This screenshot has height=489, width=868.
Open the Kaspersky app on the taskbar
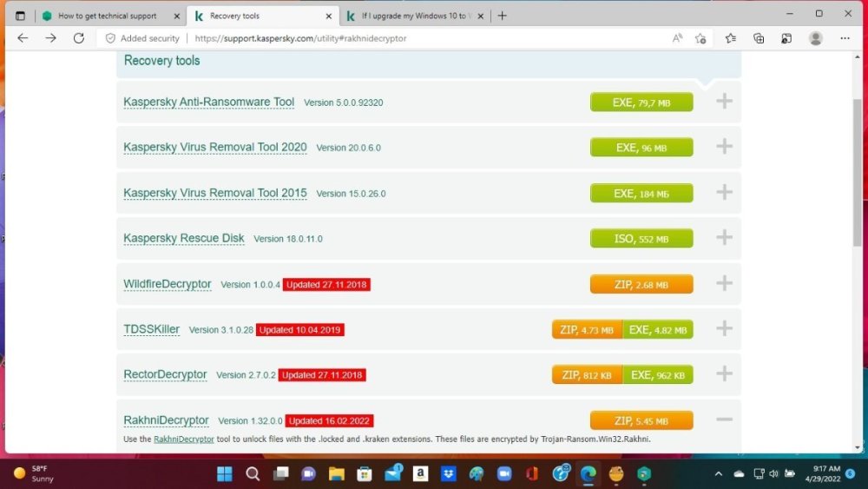pos(644,474)
